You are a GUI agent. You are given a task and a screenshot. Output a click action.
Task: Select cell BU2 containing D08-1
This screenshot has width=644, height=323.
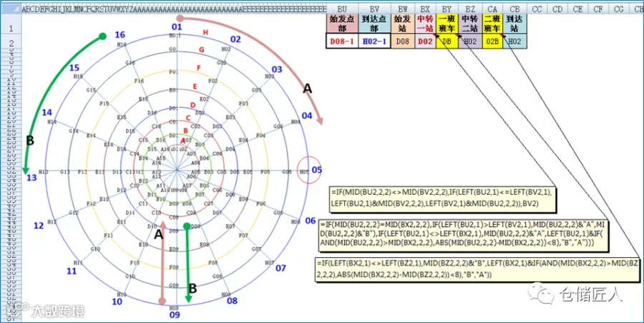342,41
